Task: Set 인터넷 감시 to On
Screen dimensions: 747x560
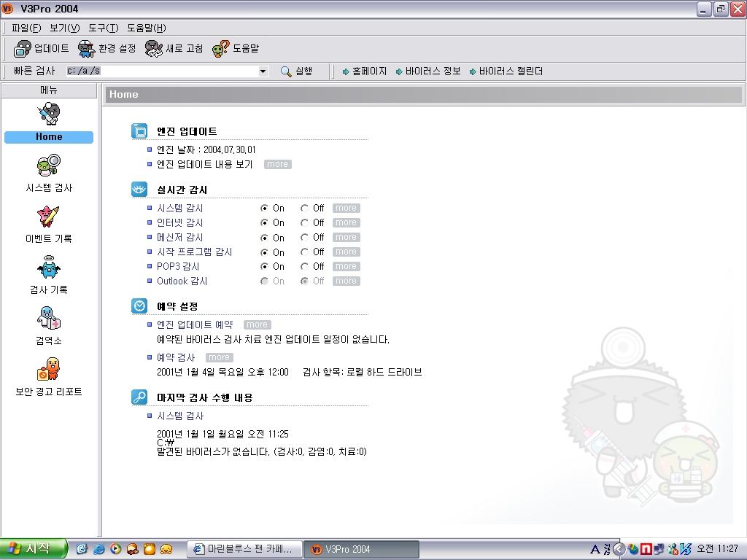Action: pos(264,223)
